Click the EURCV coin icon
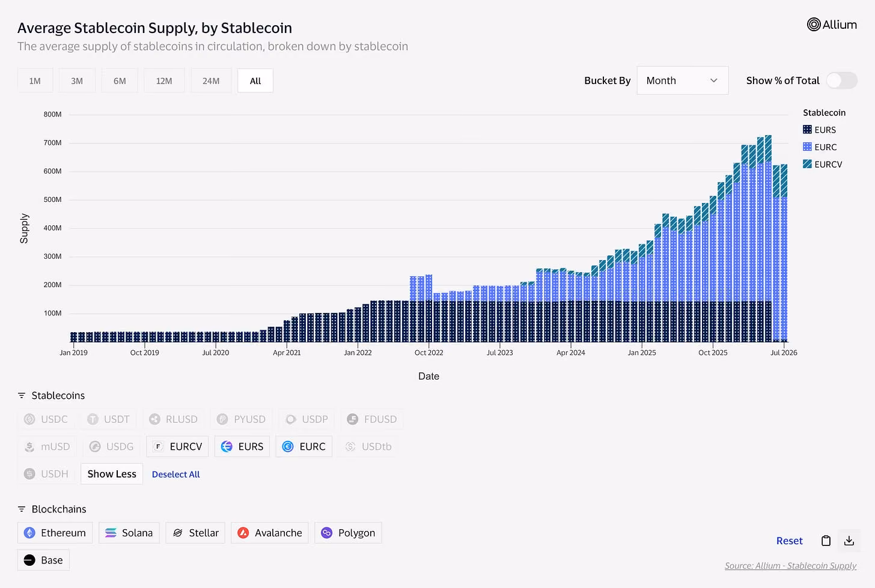Image resolution: width=875 pixels, height=588 pixels. pos(158,446)
